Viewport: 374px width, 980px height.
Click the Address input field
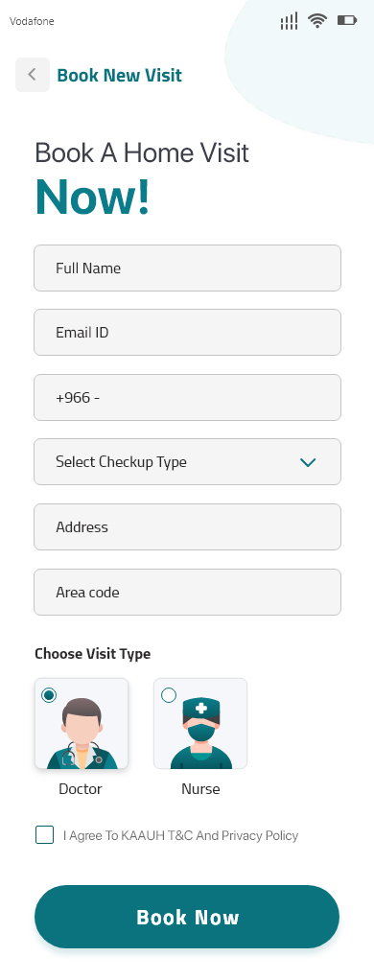(x=188, y=526)
